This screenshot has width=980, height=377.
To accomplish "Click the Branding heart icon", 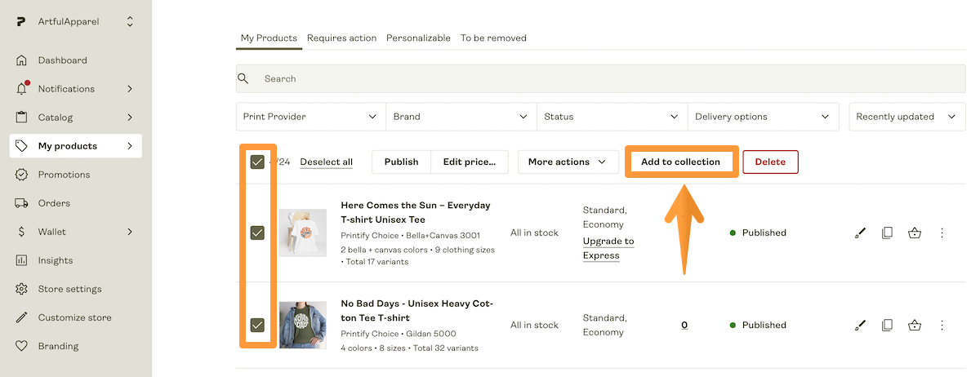I will click(21, 346).
